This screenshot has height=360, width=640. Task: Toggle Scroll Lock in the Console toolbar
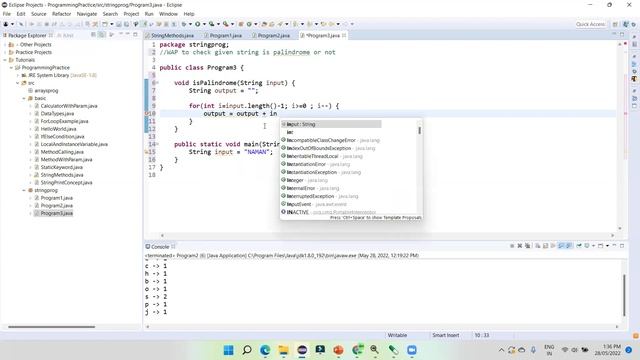click(x=545, y=246)
